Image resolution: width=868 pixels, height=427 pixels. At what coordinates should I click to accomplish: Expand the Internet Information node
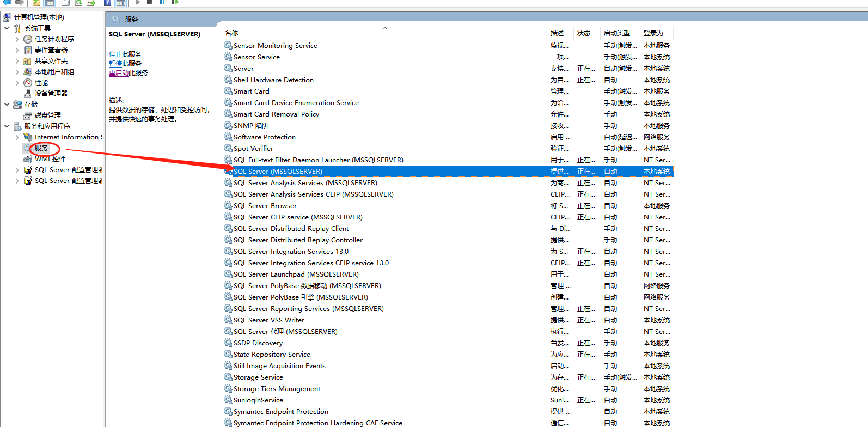pos(17,137)
